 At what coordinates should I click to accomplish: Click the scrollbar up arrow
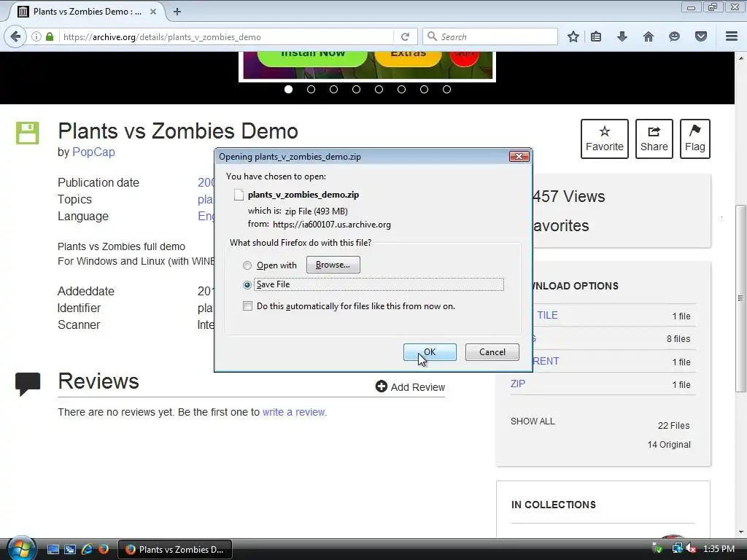tap(740, 58)
